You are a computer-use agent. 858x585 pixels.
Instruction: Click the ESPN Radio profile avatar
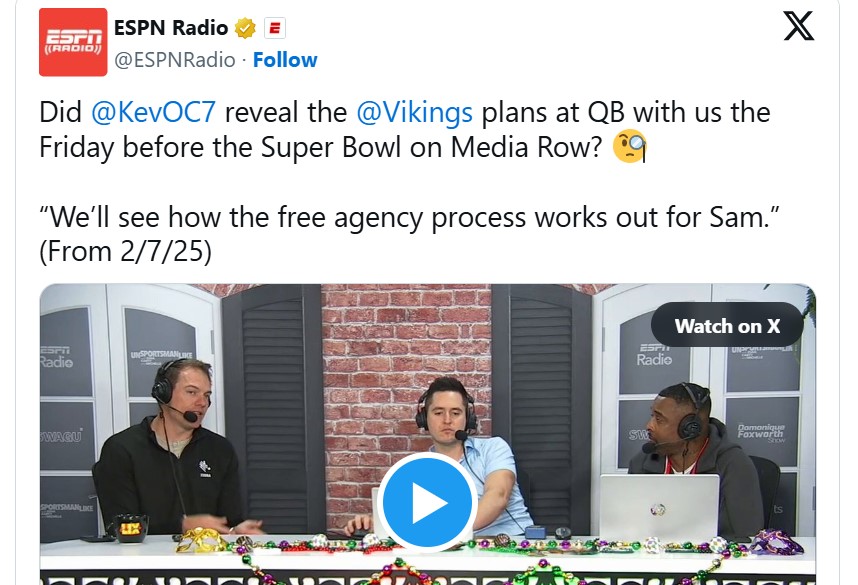click(73, 42)
